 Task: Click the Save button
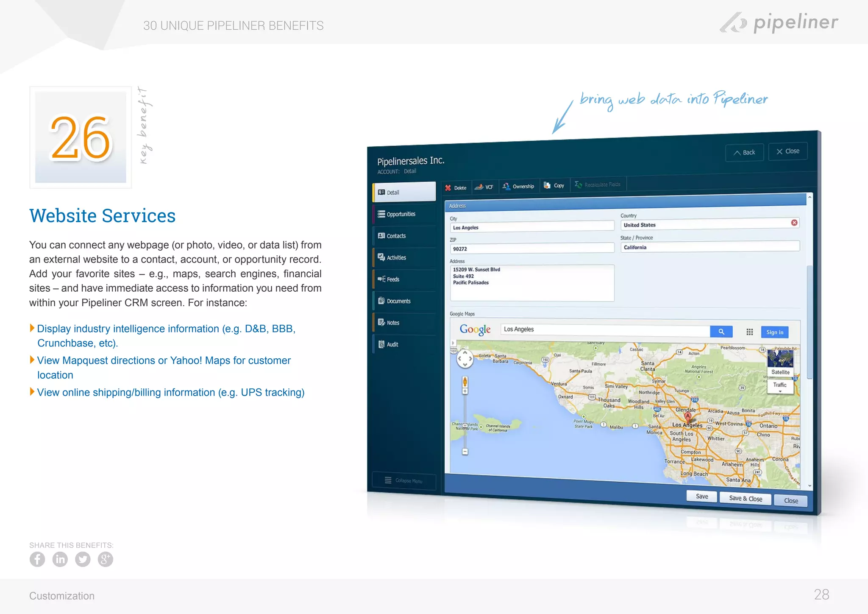click(702, 497)
